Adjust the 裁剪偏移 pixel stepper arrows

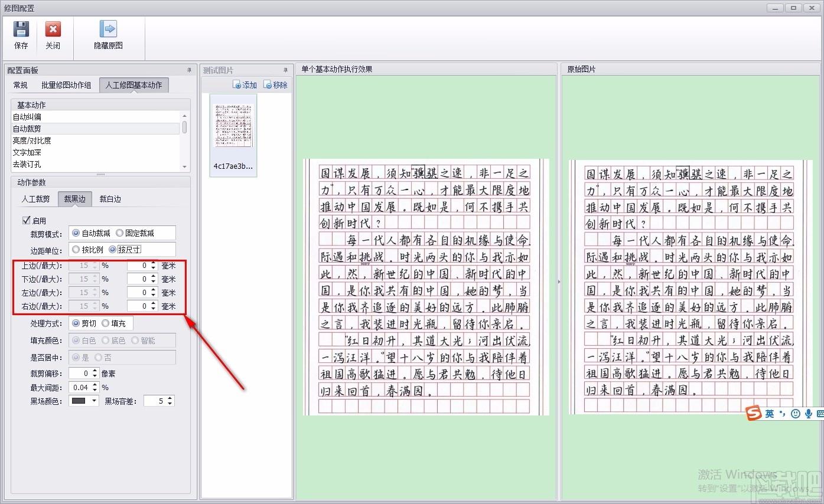[x=95, y=374]
